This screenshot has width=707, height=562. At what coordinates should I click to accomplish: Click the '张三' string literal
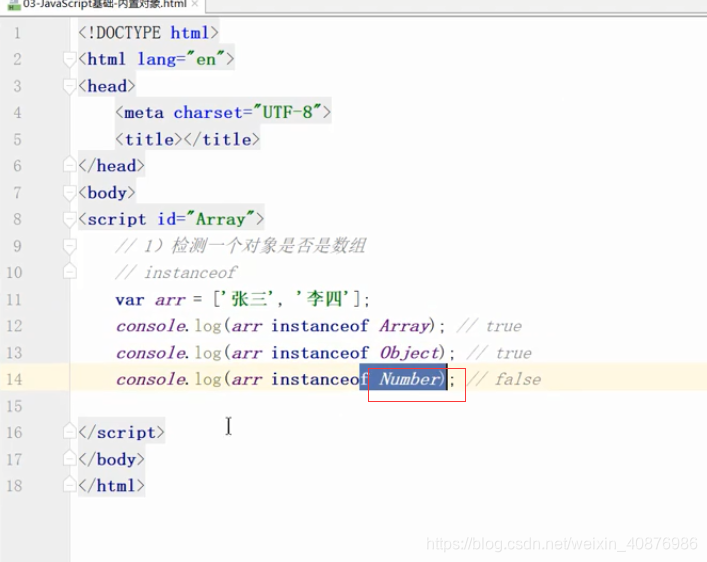246,299
